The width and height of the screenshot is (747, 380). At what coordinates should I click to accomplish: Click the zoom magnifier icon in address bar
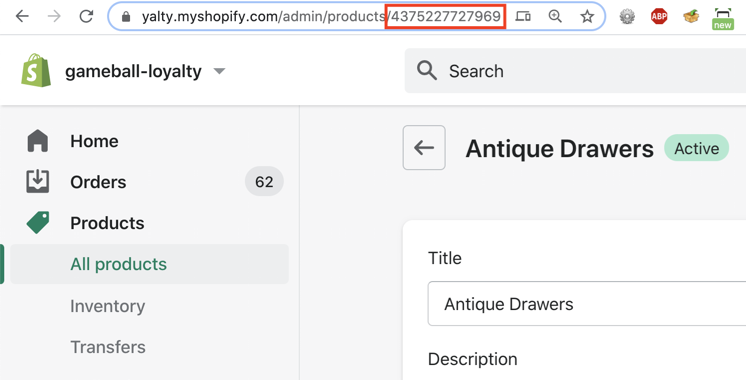(555, 17)
